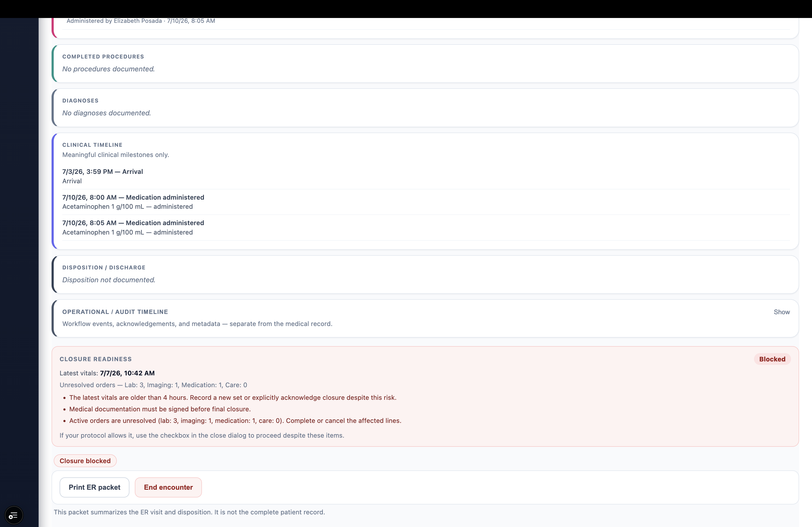Click the medical documentation must be signed warning
Viewport: 812px width, 527px height.
[160, 409]
